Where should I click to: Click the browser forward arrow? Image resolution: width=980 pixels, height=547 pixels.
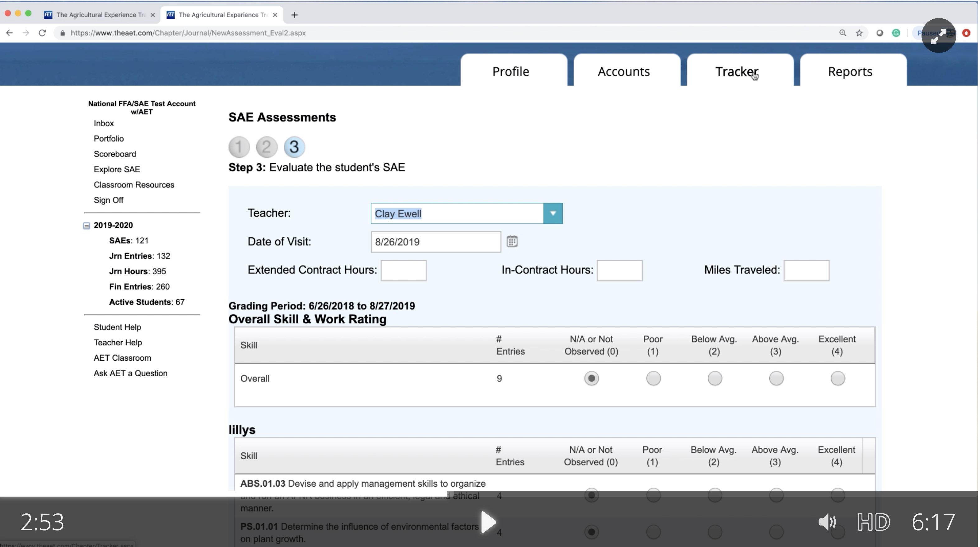coord(26,33)
